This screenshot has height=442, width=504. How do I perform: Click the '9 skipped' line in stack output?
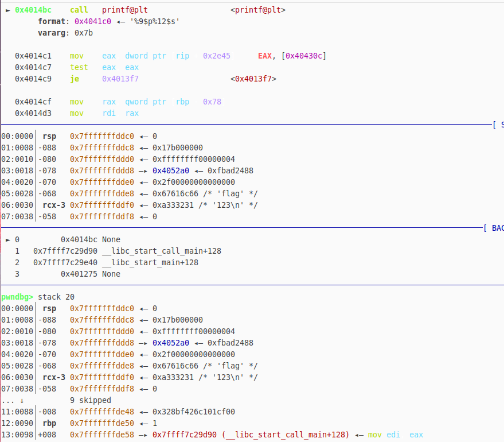click(91, 401)
